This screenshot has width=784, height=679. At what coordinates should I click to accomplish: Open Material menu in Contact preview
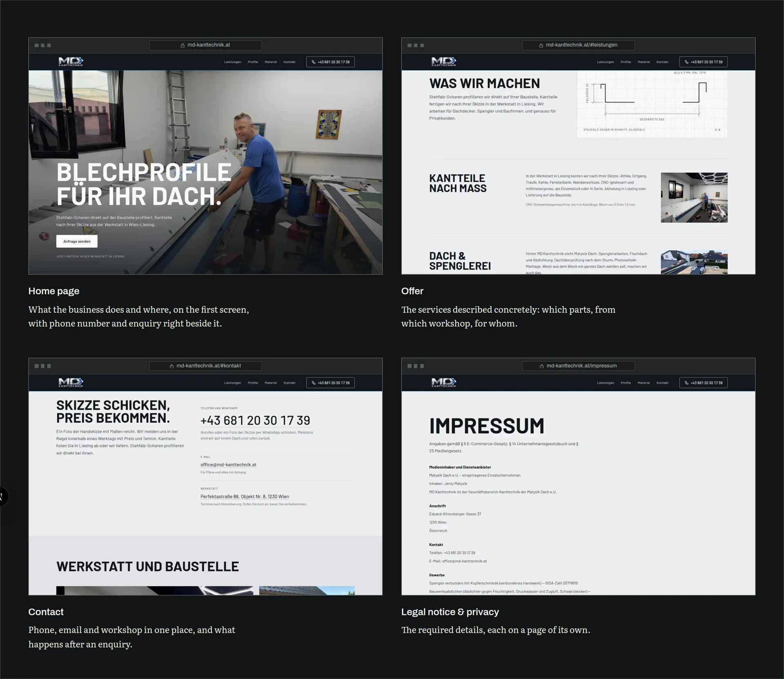point(271,383)
